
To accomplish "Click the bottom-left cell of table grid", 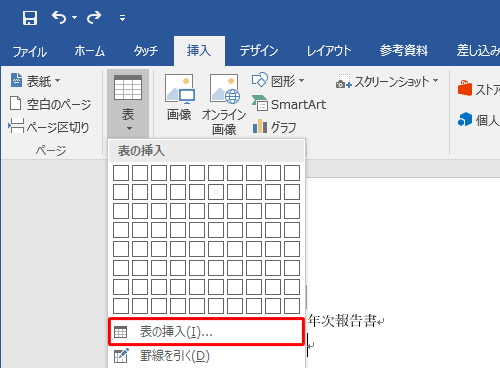I will pyautogui.click(x=121, y=306).
